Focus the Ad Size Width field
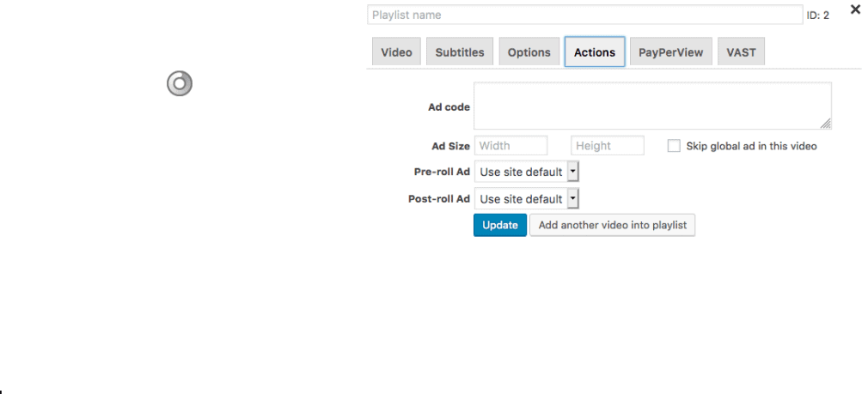868x394 pixels. click(x=511, y=145)
